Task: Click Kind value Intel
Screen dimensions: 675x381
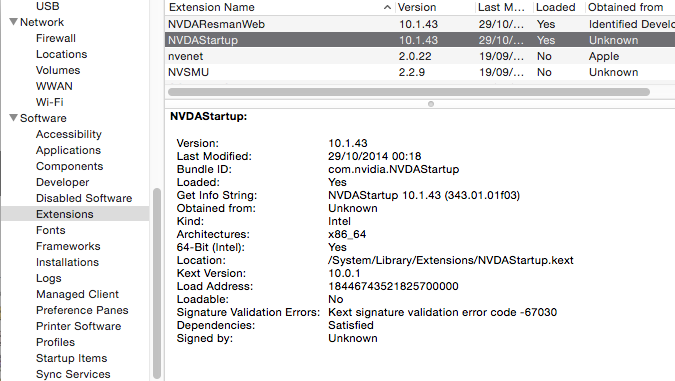Action: (x=339, y=221)
